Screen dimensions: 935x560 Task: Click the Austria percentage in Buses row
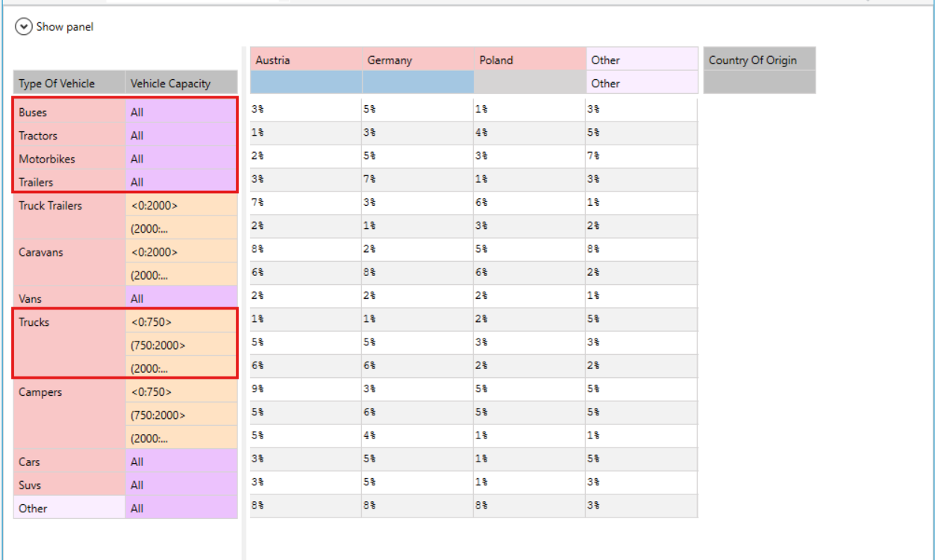(x=306, y=110)
